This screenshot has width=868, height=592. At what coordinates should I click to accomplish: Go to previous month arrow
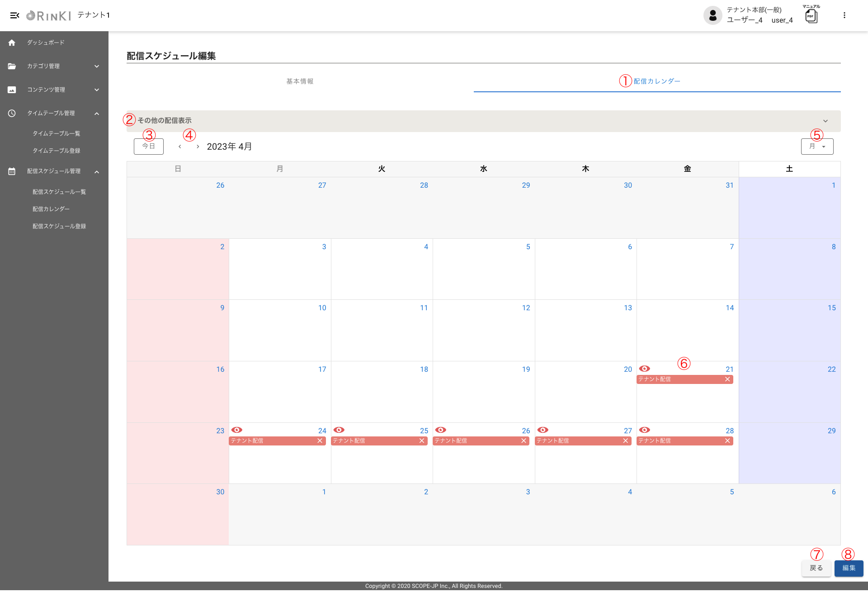180,147
